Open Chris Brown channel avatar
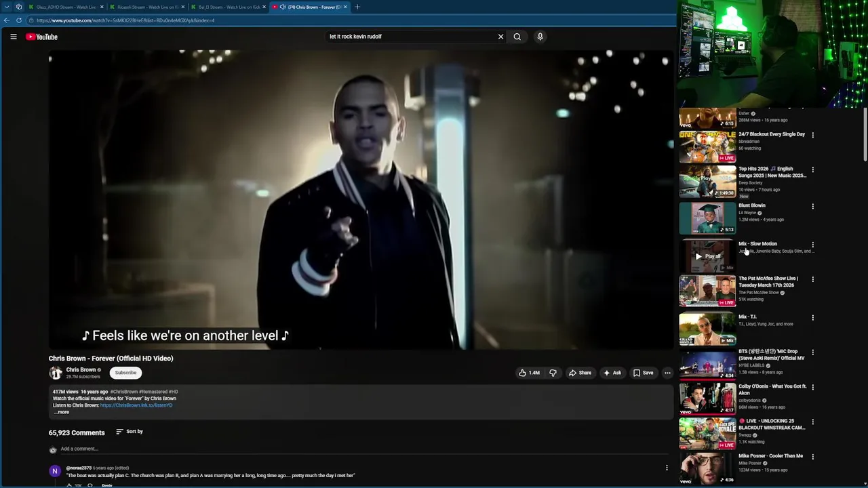The height and width of the screenshot is (488, 868). click(x=55, y=373)
